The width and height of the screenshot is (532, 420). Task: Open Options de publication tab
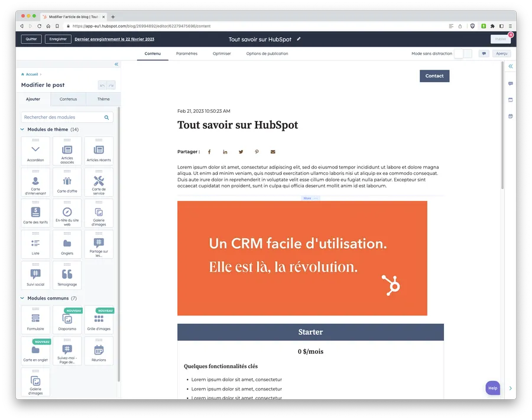click(267, 54)
